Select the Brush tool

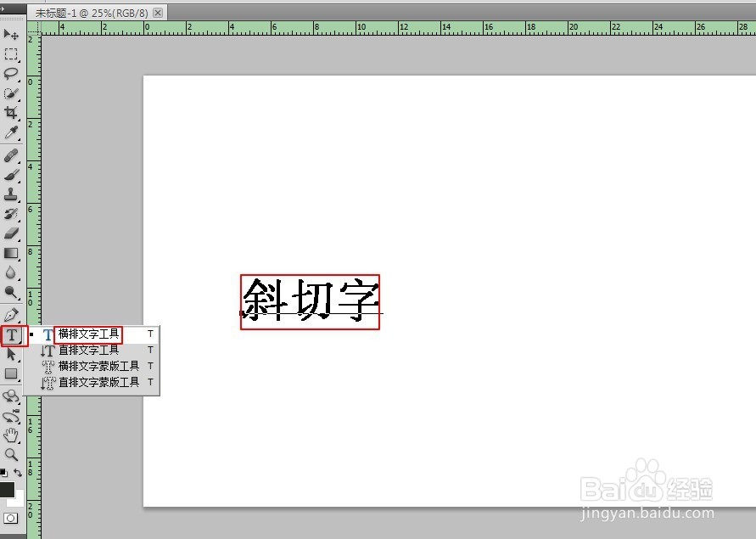click(x=12, y=176)
